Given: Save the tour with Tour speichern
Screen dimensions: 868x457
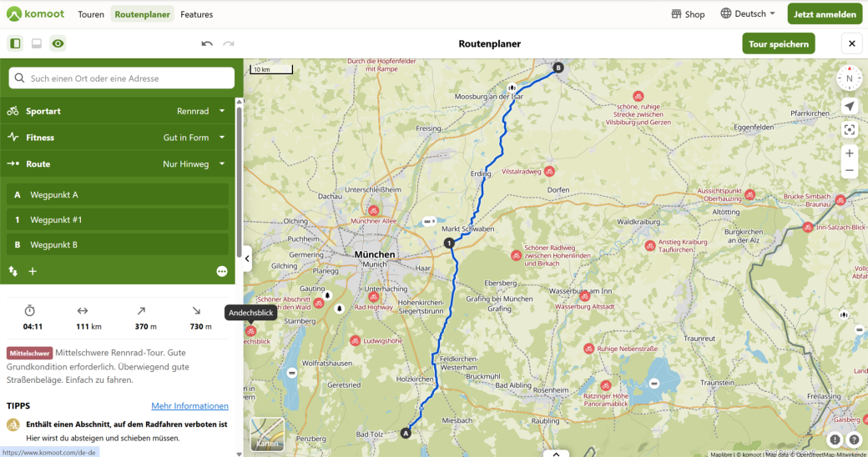Looking at the screenshot, I should coord(779,43).
